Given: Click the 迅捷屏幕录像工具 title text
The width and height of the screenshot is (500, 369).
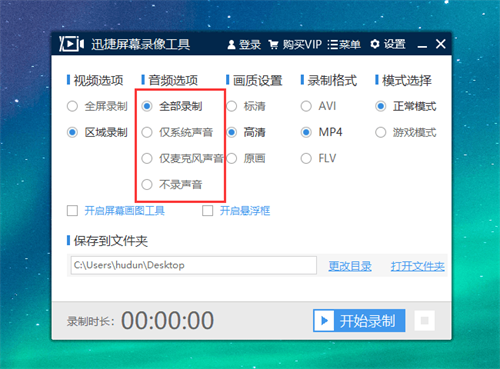Looking at the screenshot, I should [x=141, y=44].
